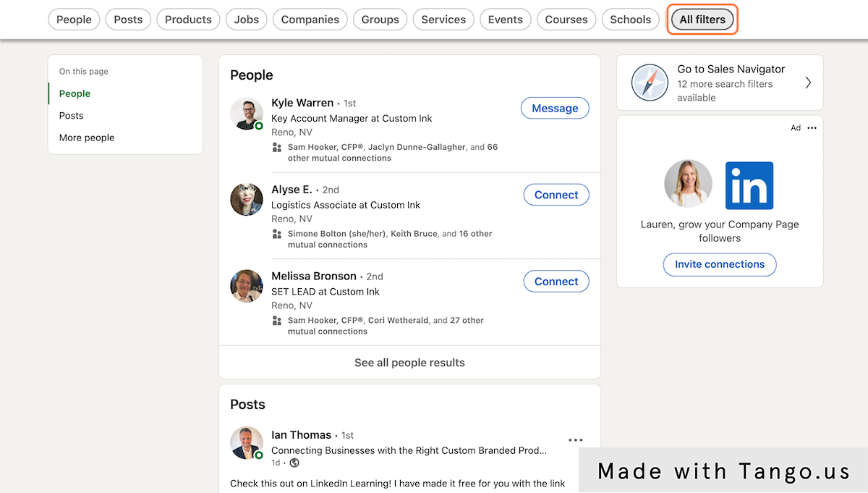Select the Events filter pill
The width and height of the screenshot is (868, 493).
tap(506, 20)
